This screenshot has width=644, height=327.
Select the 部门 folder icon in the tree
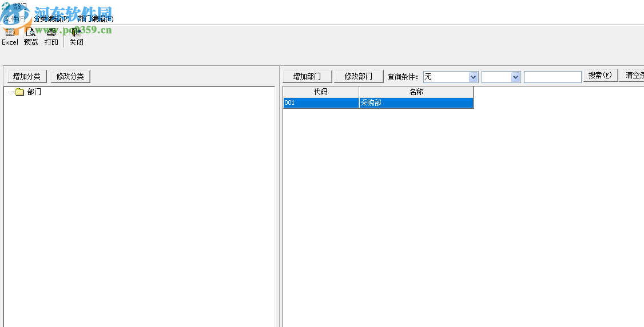pyautogui.click(x=19, y=92)
